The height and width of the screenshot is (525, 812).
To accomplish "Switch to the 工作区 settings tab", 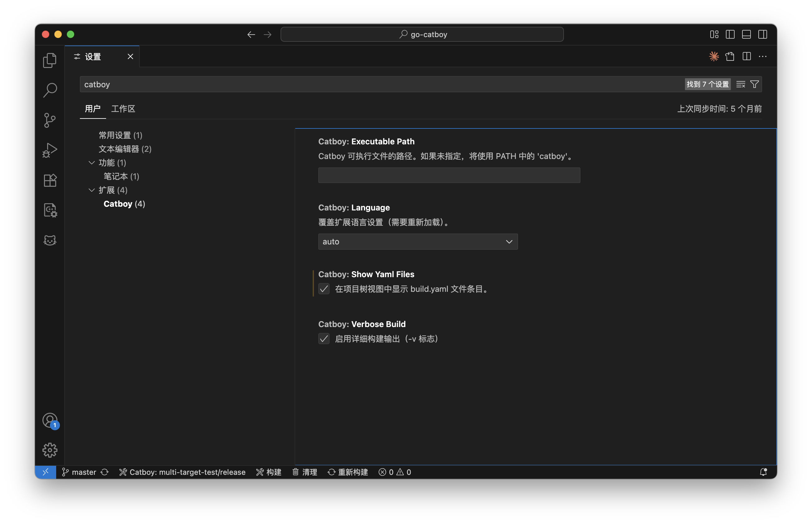I will pyautogui.click(x=123, y=109).
